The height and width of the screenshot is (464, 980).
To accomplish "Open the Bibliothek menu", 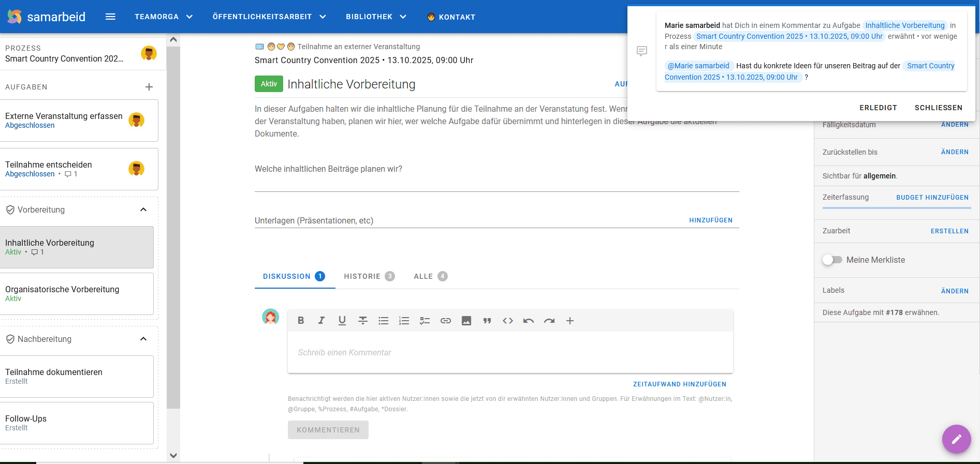I will tap(376, 17).
